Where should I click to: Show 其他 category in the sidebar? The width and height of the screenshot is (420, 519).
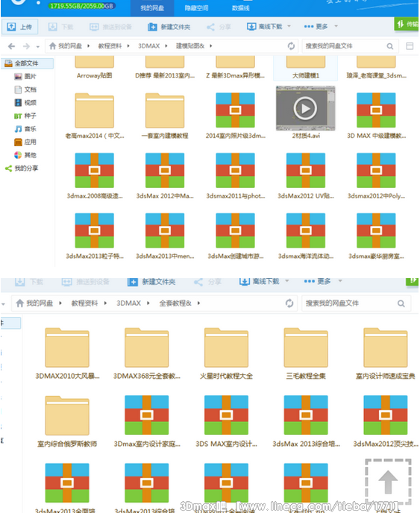point(25,155)
